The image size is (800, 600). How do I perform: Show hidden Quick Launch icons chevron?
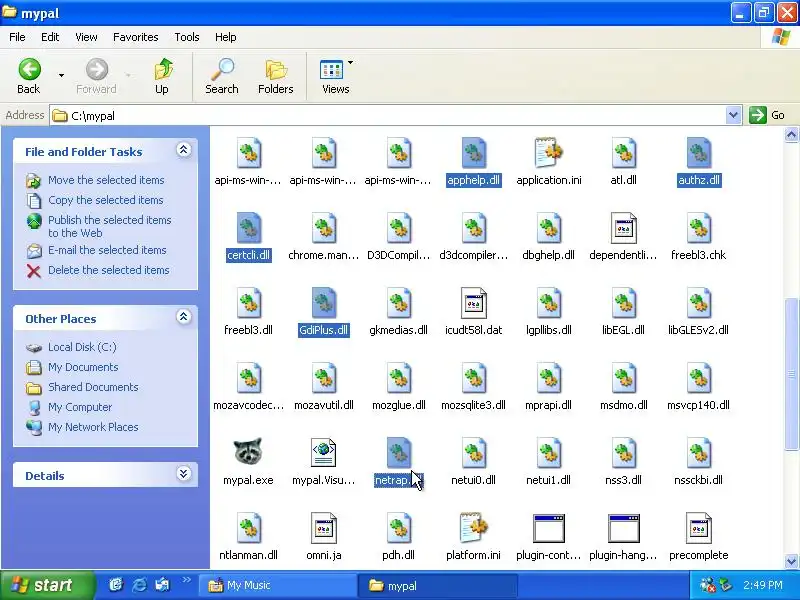187,580
